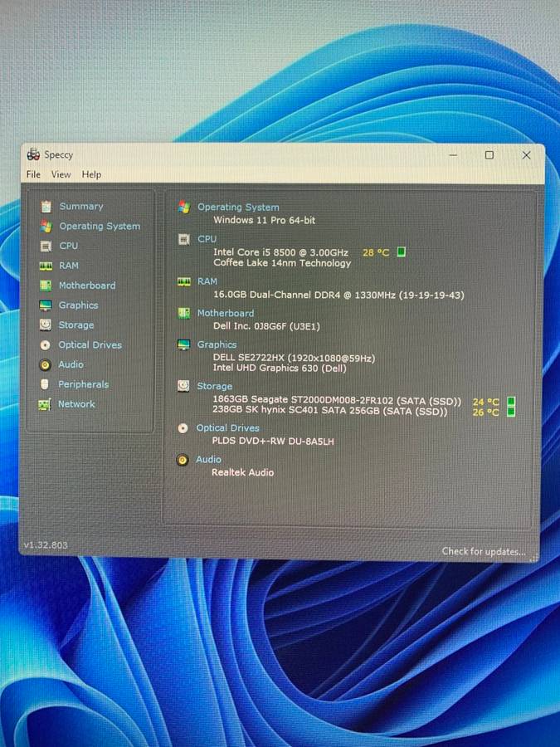Select Motherboard in the sidebar list
Viewport: 560px width, 747px height.
(x=87, y=286)
